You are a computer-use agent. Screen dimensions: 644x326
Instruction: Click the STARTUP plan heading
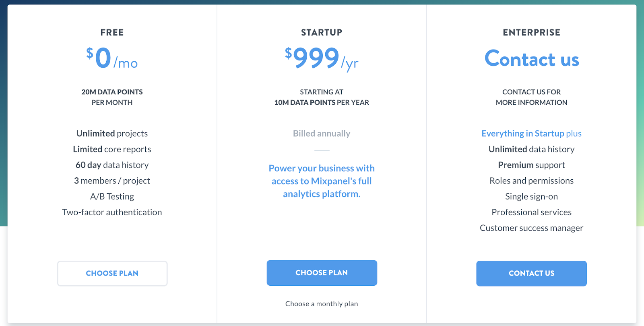[x=322, y=33]
